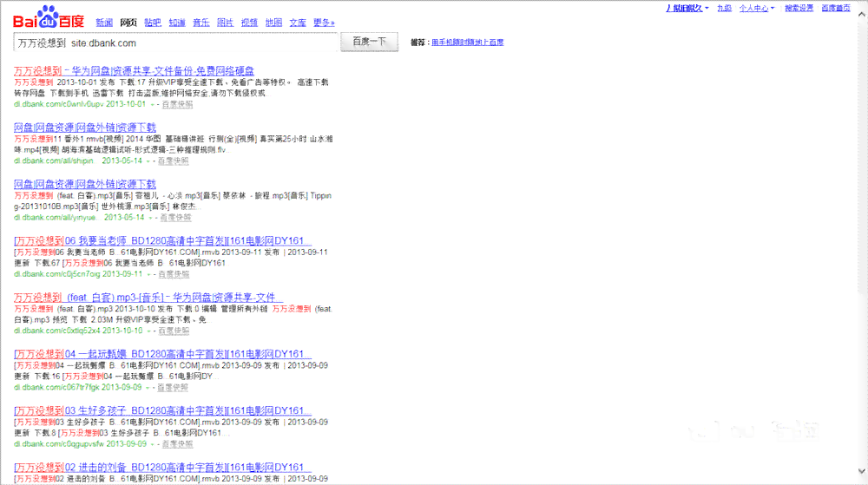This screenshot has width=868, height=485.
Task: Click the Baidu paw logo
Action: [49, 17]
